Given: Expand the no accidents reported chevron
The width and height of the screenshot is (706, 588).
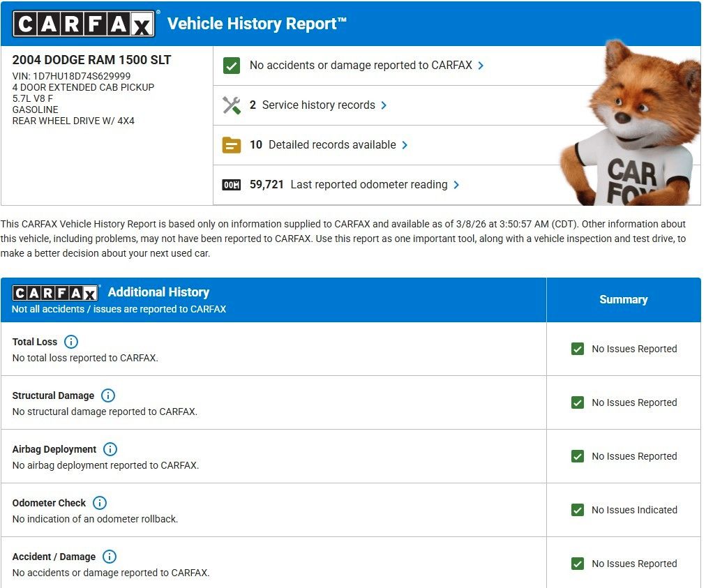Looking at the screenshot, I should [x=481, y=66].
